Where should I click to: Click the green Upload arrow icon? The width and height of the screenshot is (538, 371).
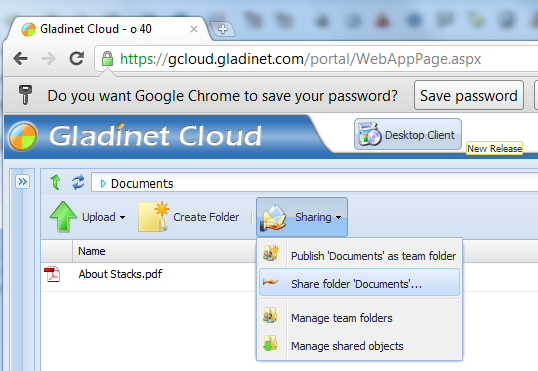tap(63, 217)
